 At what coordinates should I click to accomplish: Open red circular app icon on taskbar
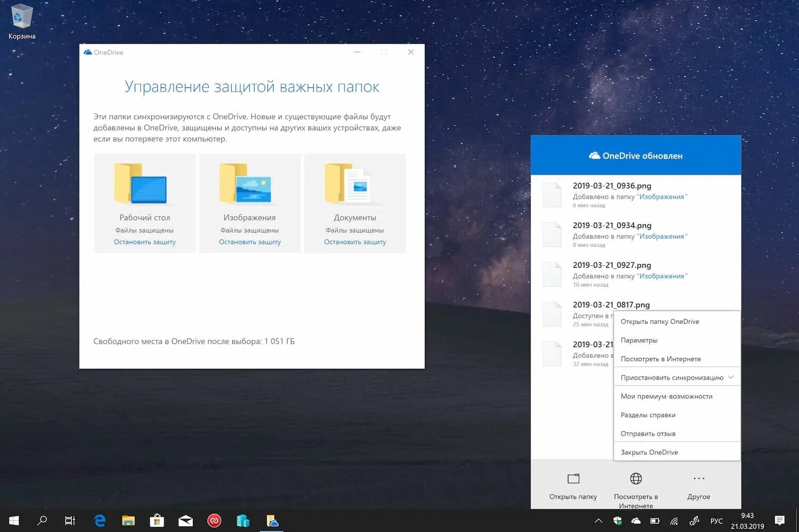pos(214,520)
